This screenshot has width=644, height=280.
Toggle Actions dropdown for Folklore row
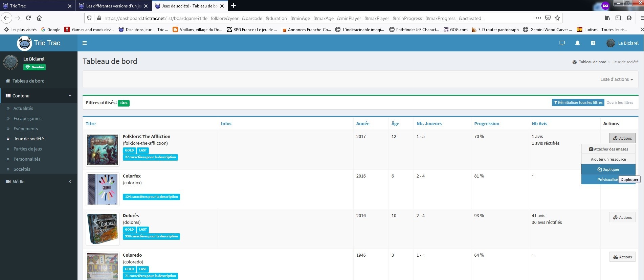coord(622,138)
